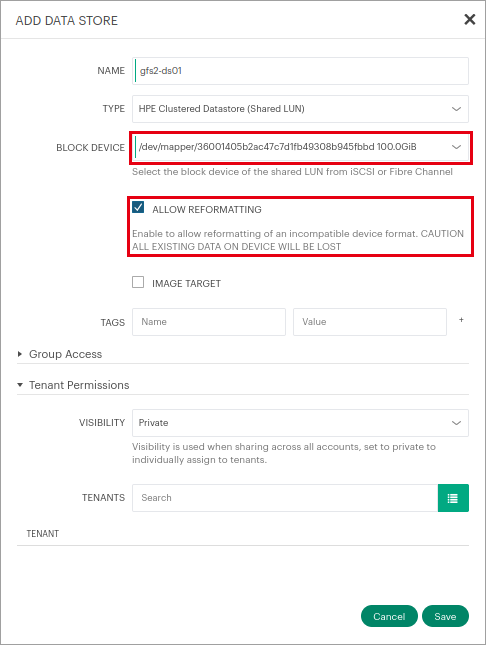Image resolution: width=486 pixels, height=645 pixels.
Task: Uncheck the Allow Reformatting checkbox
Action: 138,207
